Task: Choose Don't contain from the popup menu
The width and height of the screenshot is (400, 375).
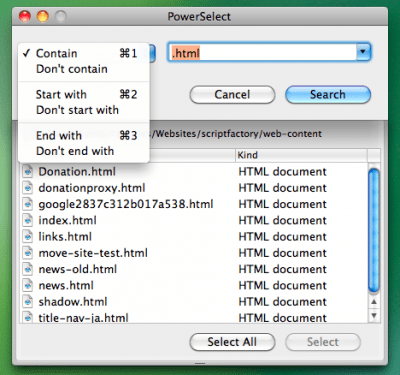Action: click(84, 69)
